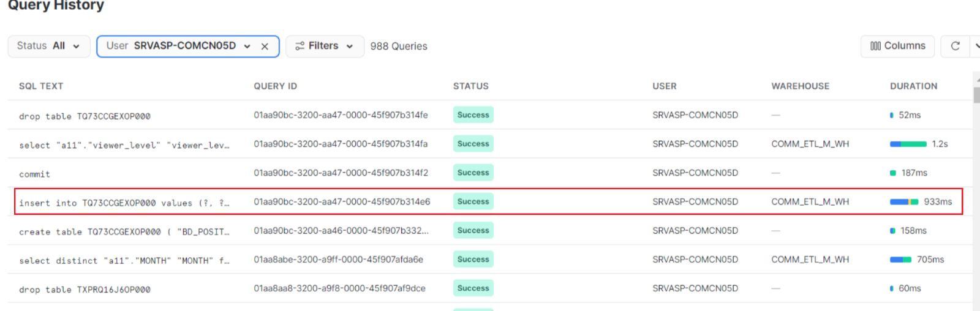Viewport: 980px width, 311px height.
Task: Click the refresh query list icon
Action: (955, 46)
